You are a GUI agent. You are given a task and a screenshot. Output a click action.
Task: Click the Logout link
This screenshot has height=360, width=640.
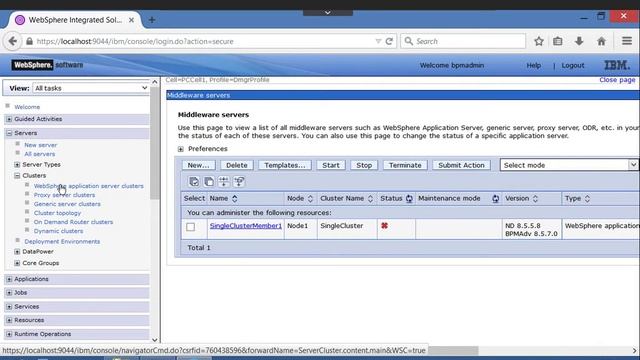(x=573, y=65)
